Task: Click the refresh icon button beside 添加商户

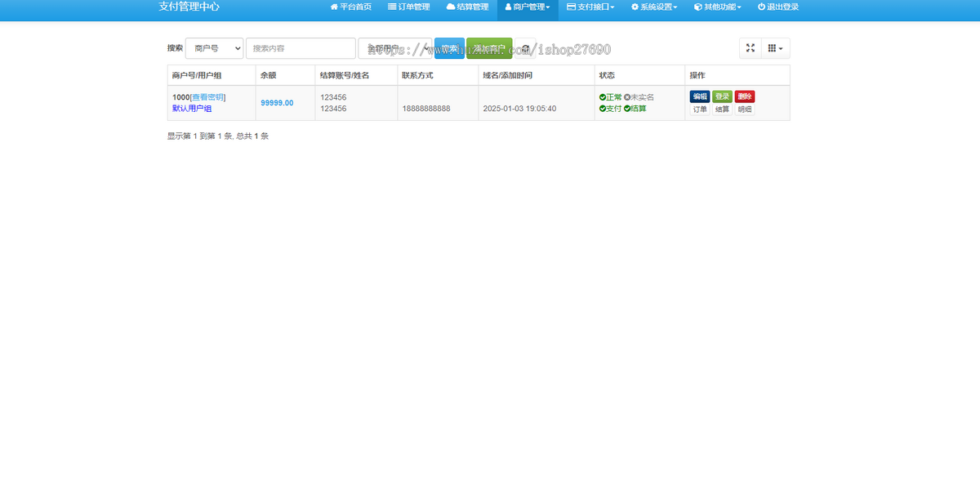Action: coord(525,48)
